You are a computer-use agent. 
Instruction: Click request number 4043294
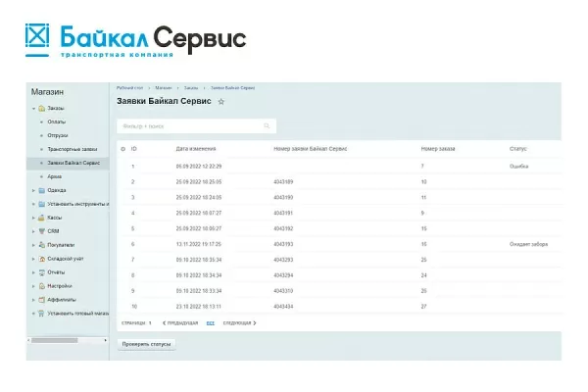click(x=283, y=275)
